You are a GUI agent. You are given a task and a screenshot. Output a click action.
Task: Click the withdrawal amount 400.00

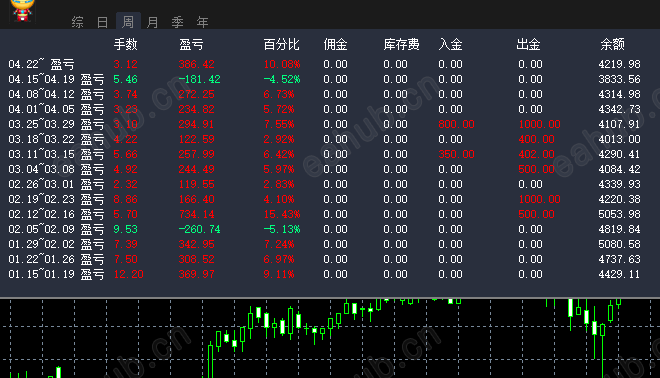536,139
